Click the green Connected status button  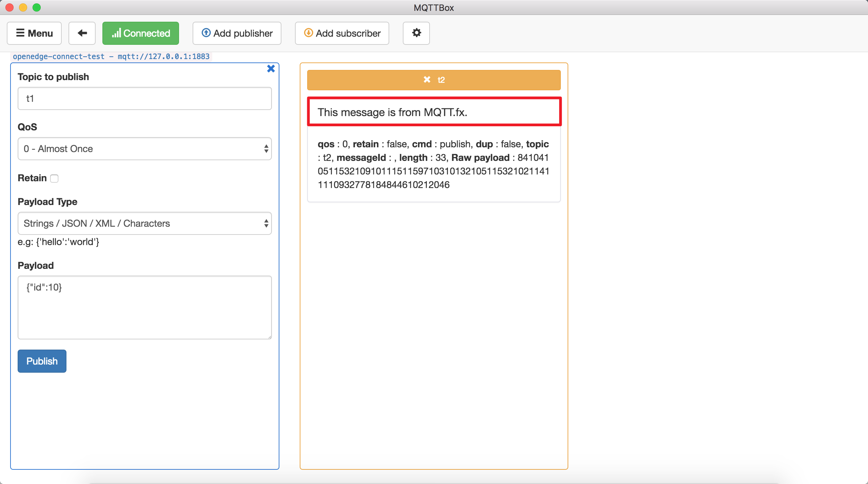pos(141,33)
